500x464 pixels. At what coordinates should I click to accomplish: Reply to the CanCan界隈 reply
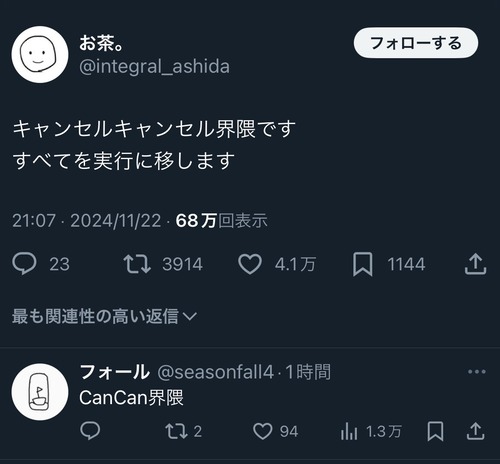[90, 431]
